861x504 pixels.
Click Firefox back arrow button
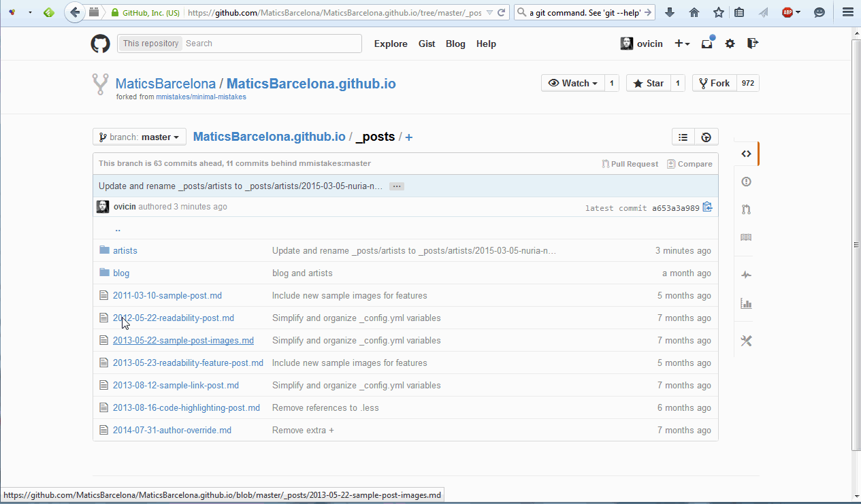pyautogui.click(x=76, y=12)
